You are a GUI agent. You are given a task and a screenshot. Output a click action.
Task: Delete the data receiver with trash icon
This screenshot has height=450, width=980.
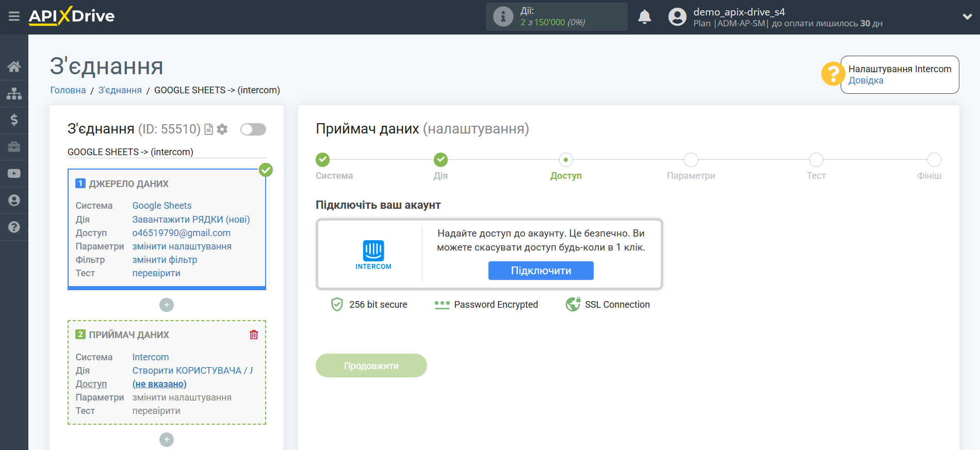coord(254,335)
